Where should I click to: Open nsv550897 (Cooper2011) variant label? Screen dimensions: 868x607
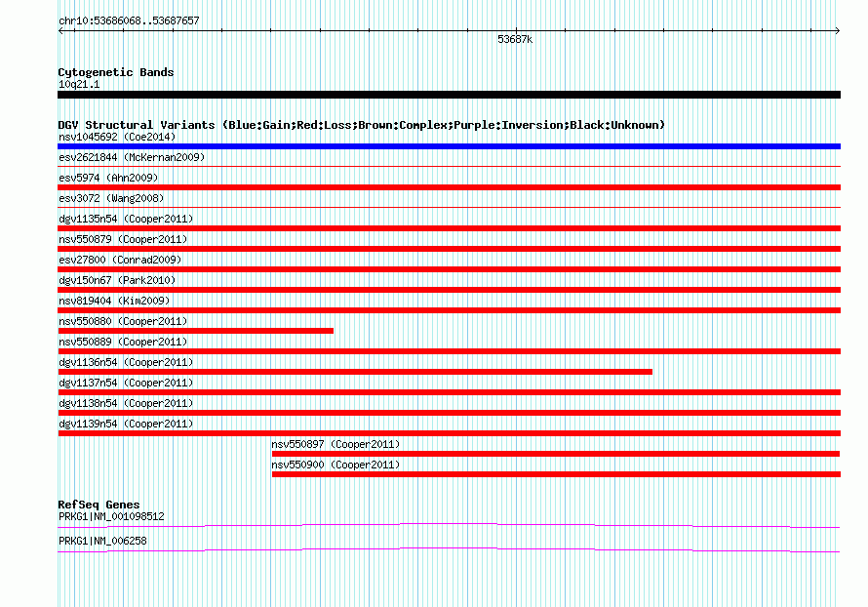[x=335, y=444]
